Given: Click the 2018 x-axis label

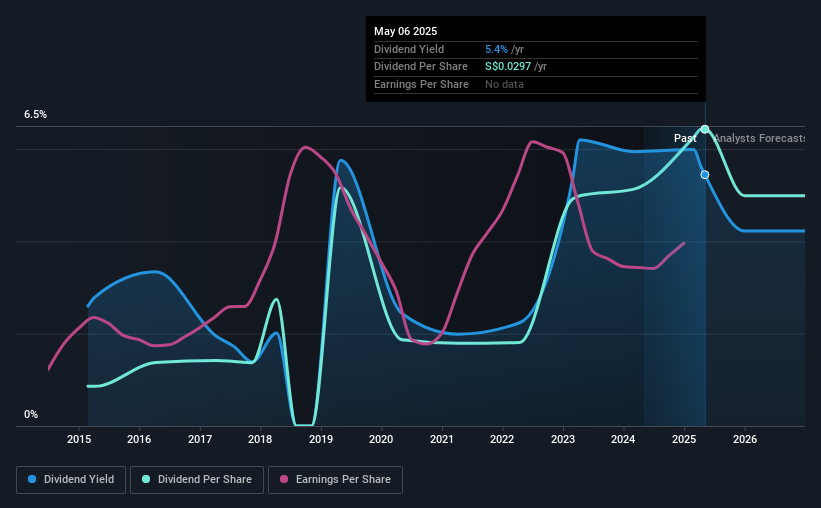Looking at the screenshot, I should point(260,439).
